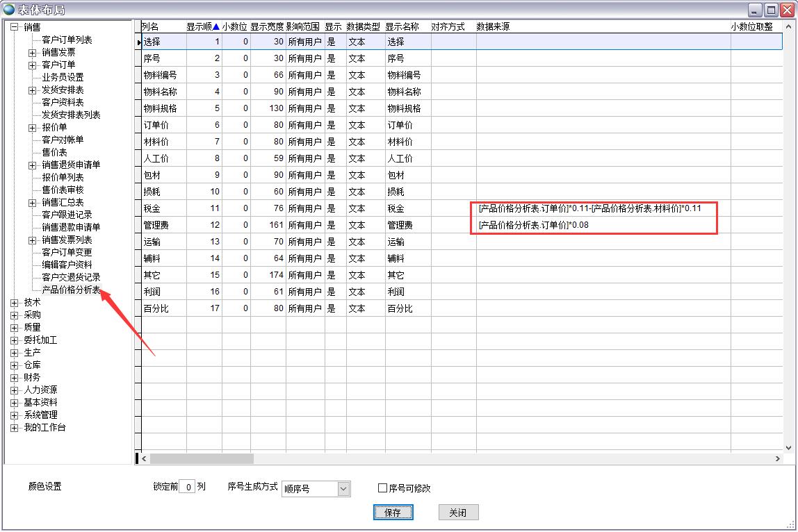Image resolution: width=798 pixels, height=532 pixels.
Task: Select 产品价格分析表 in the tree
Action: [x=71, y=290]
